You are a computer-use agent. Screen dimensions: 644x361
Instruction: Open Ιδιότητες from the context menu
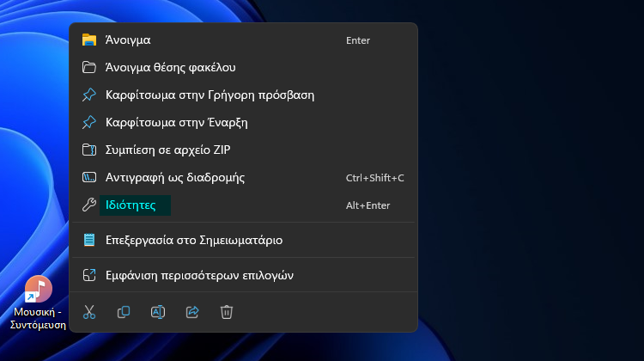244,205
